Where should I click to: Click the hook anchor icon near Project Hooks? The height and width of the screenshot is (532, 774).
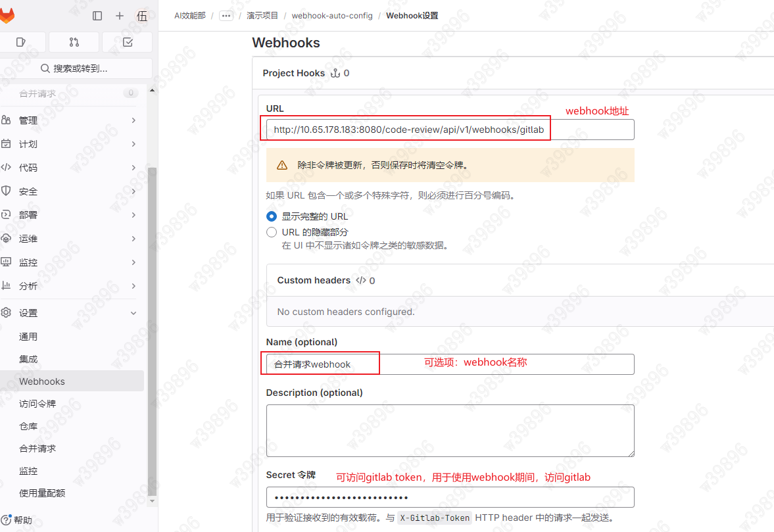click(x=335, y=73)
